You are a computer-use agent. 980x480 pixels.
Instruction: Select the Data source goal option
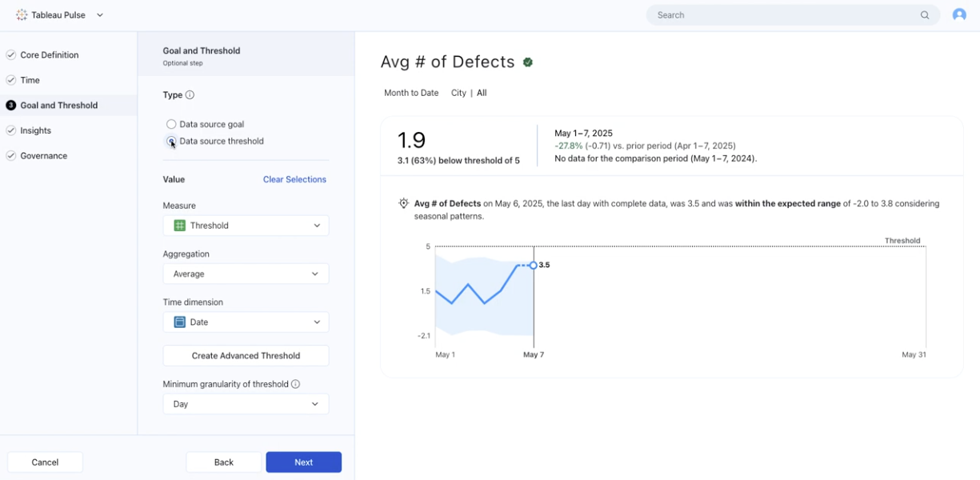click(171, 125)
